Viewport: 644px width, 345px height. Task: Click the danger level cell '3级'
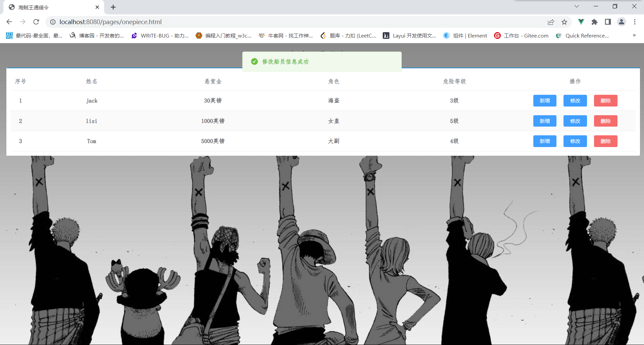click(x=454, y=100)
